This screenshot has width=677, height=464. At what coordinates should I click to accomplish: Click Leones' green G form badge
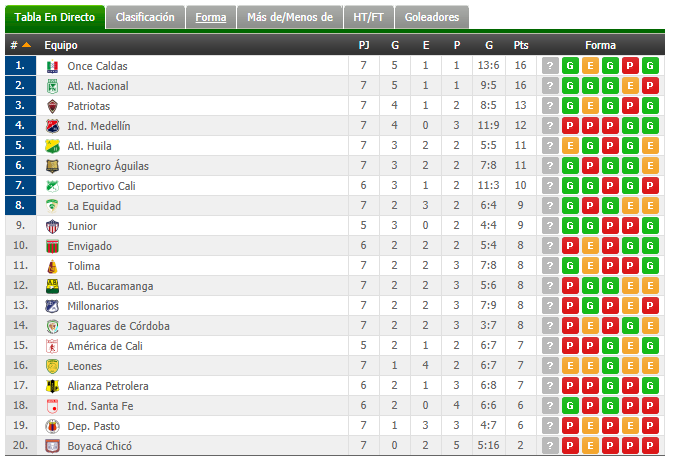point(610,366)
